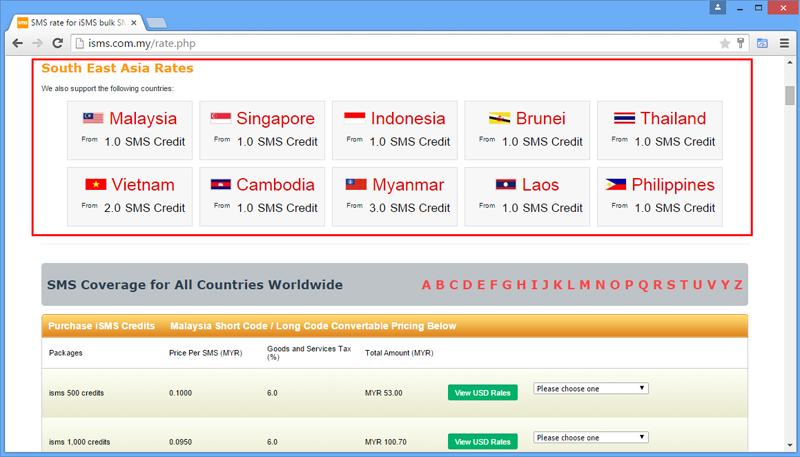Open the Thailand rate link
Viewport: 800px width, 457px height.
[673, 118]
